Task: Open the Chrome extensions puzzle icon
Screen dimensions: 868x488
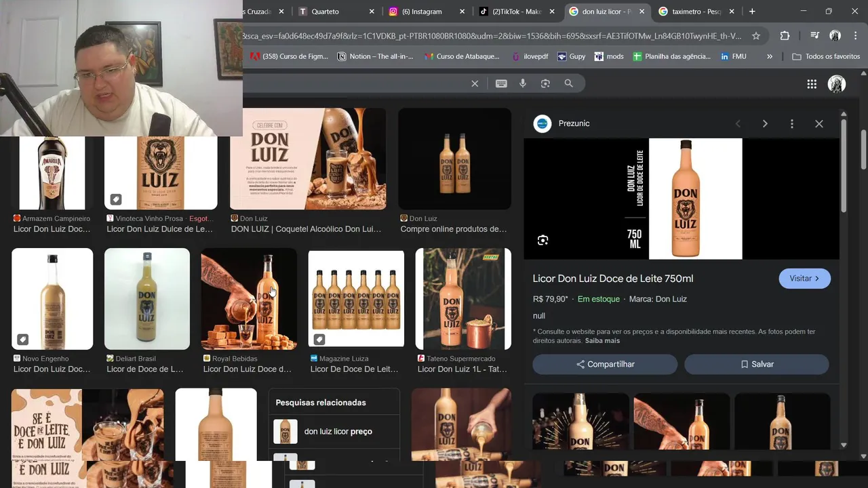Action: [785, 36]
